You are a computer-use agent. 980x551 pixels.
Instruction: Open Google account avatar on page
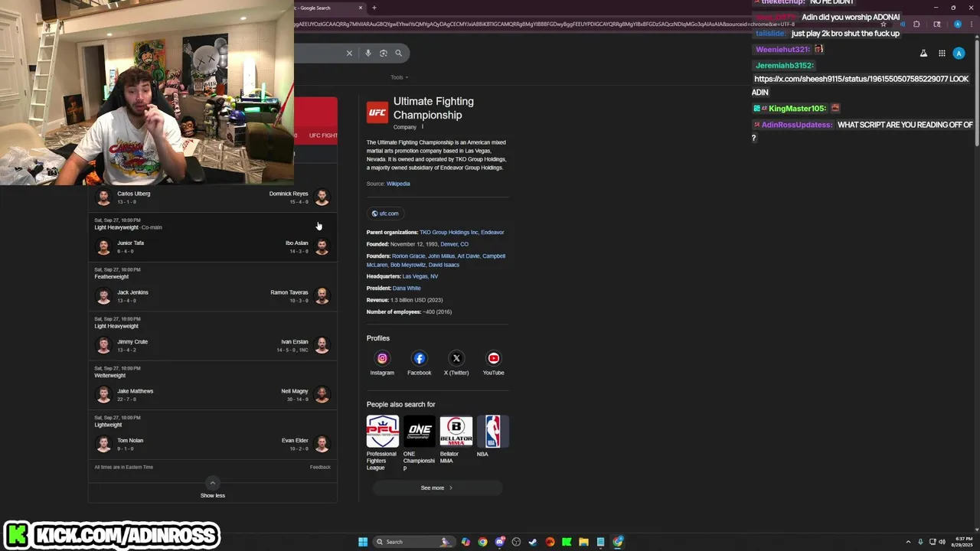click(x=959, y=54)
